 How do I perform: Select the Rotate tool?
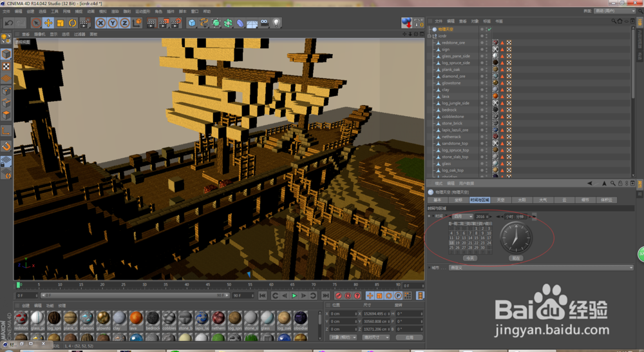[x=72, y=23]
